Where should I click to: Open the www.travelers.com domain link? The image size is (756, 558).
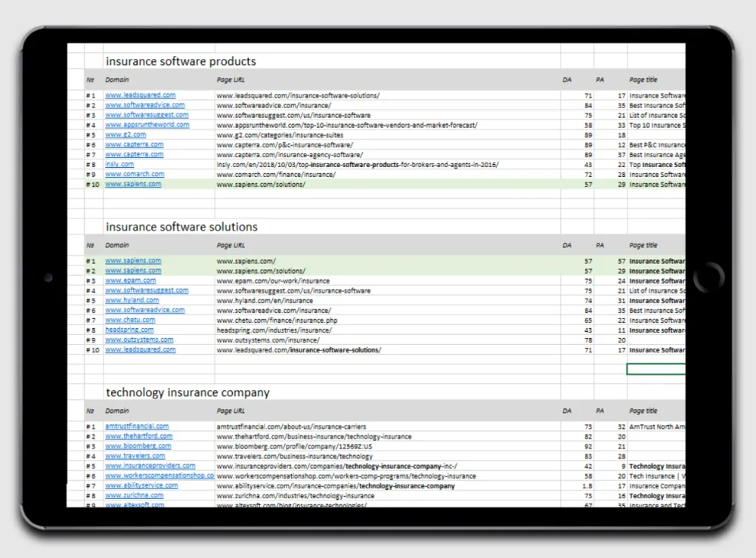pos(135,456)
